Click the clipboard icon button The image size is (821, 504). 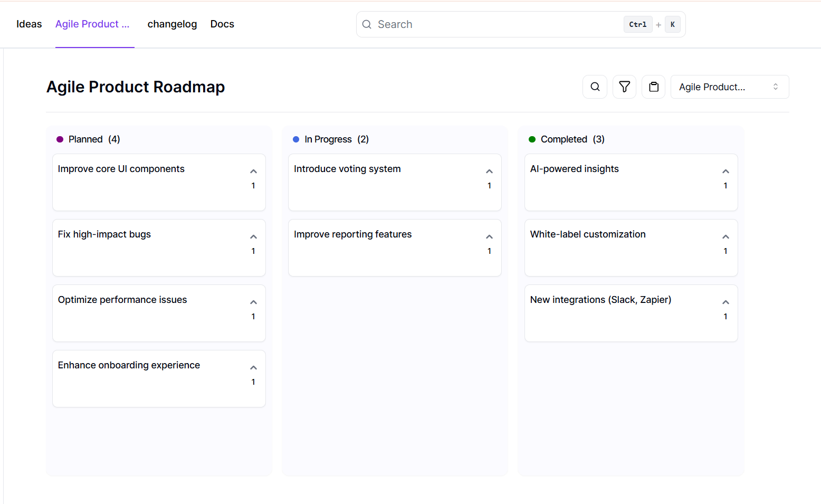654,87
